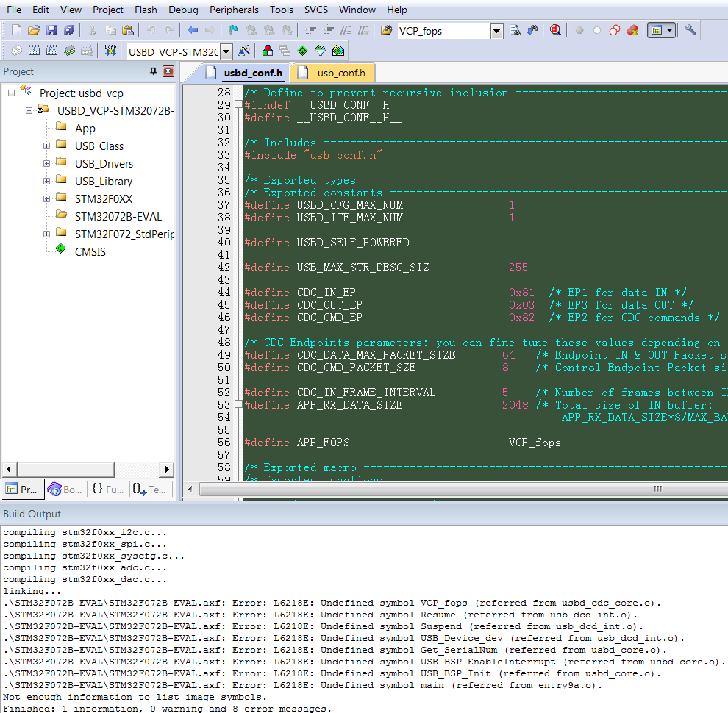Expand the USB_Library folder
Screen dimensions: 728x713
tap(46, 181)
